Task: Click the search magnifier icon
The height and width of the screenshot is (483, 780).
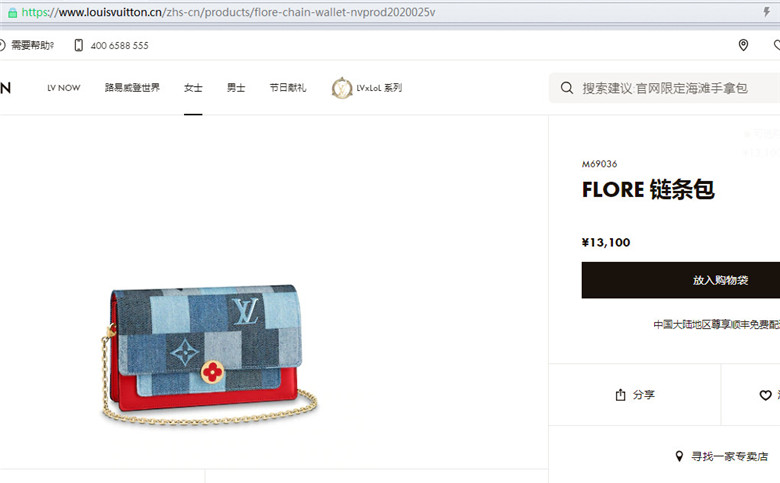Action: 567,88
